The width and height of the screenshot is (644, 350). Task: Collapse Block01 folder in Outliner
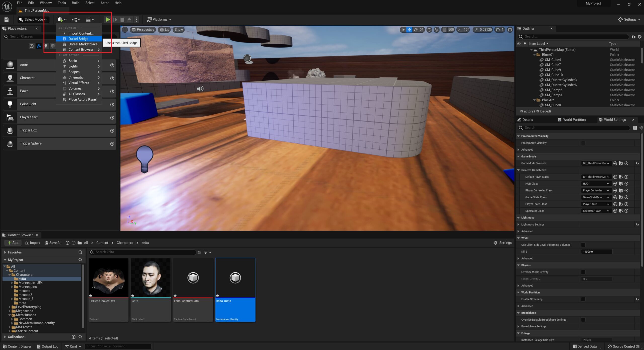pos(535,55)
